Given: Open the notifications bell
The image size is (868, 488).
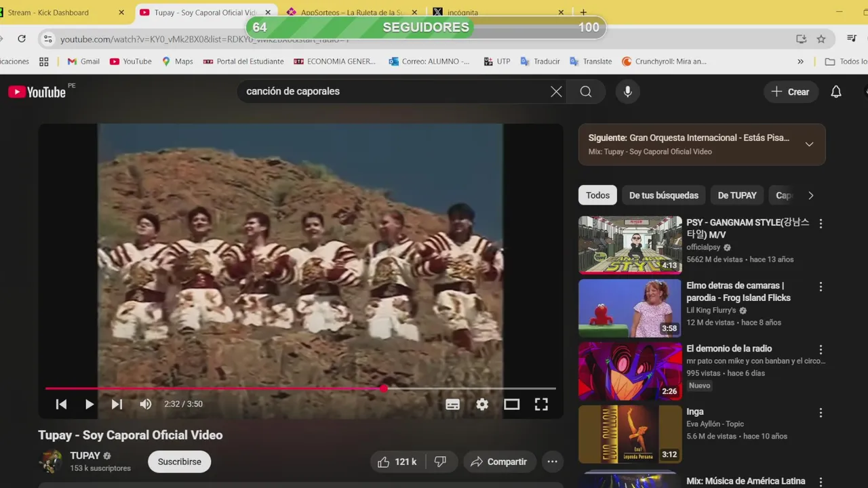Looking at the screenshot, I should (x=836, y=91).
